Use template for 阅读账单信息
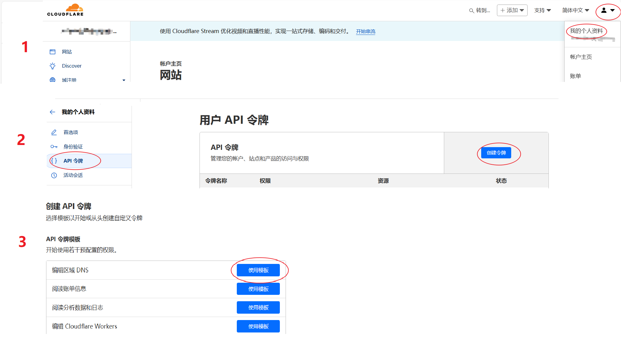This screenshot has width=644, height=344. click(258, 289)
